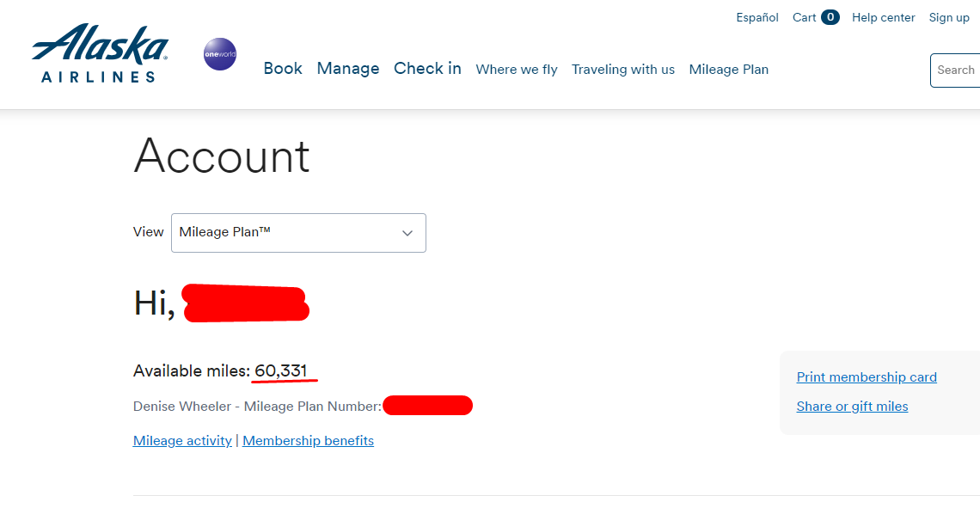Click Print membership card link
The image size is (980, 508).
pyautogui.click(x=867, y=376)
